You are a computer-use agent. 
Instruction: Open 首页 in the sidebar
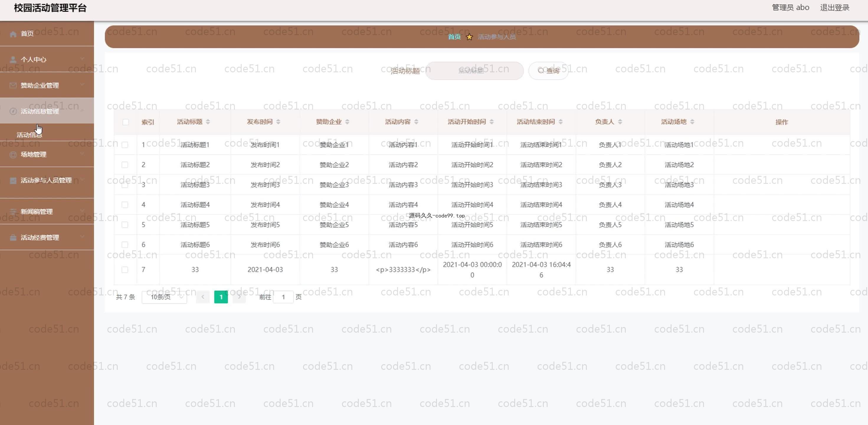pos(47,34)
